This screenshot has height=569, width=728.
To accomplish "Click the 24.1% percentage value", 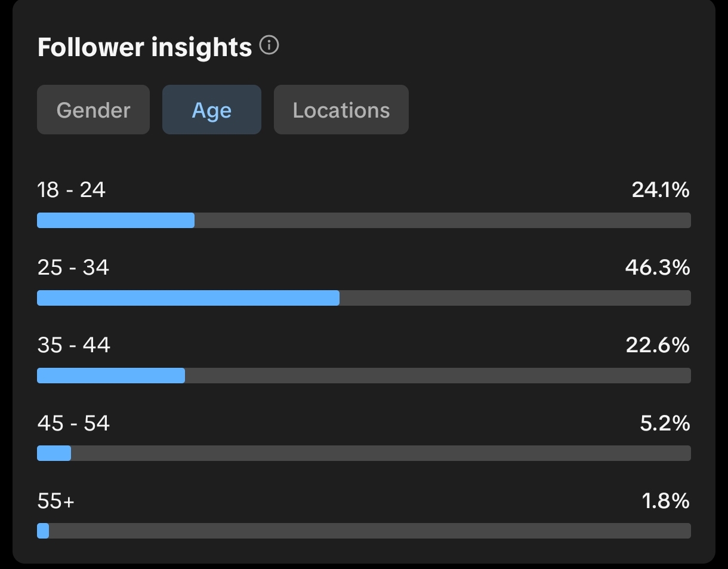I will [661, 190].
